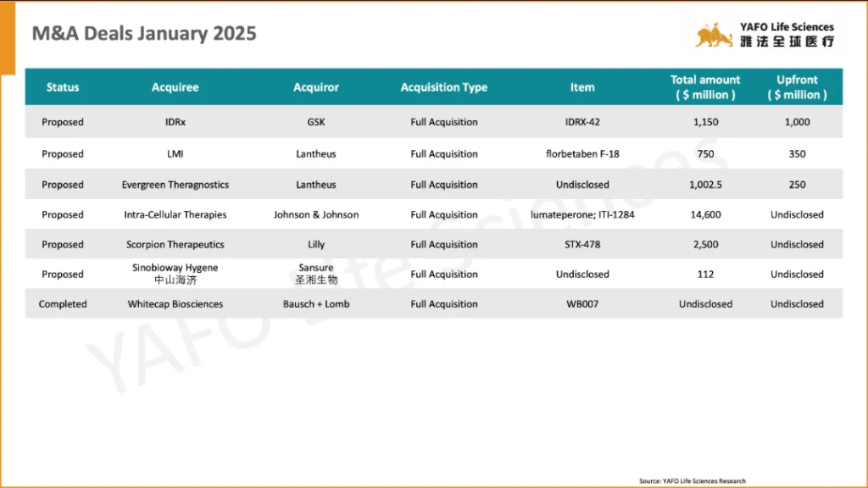Click the Item column header
The width and height of the screenshot is (868, 488).
(x=582, y=87)
